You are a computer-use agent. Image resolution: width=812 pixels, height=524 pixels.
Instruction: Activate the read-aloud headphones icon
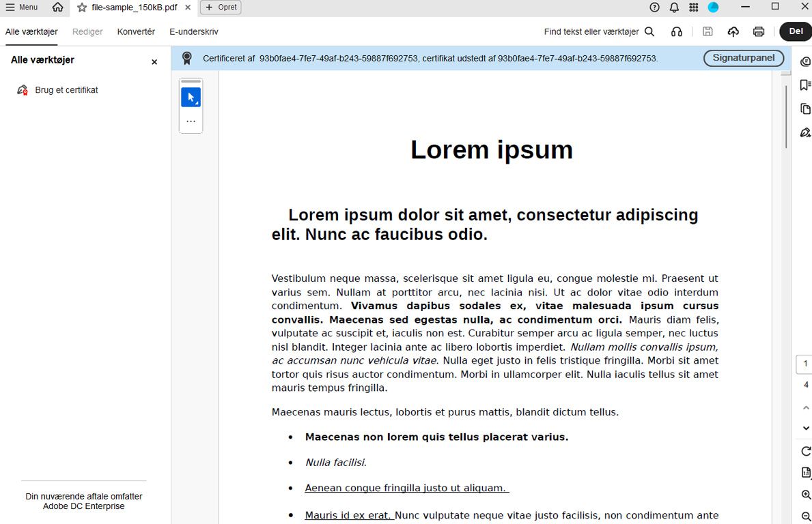click(x=677, y=31)
